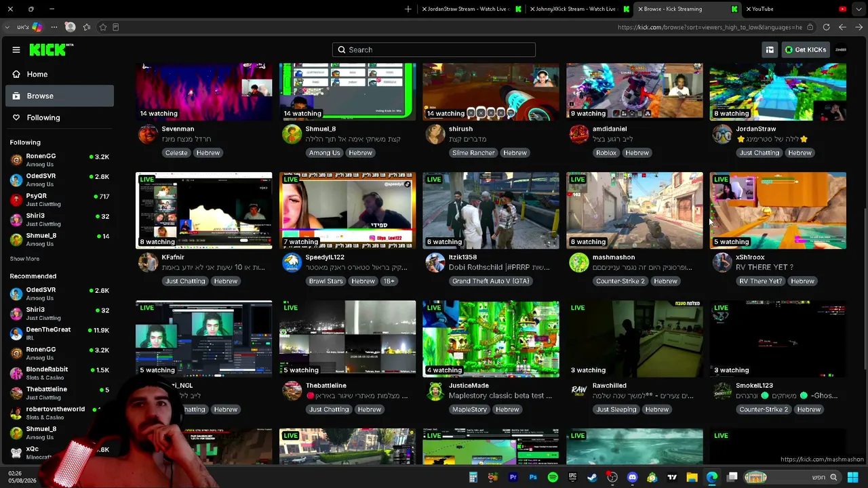Expand the followed channels with Show more
Image resolution: width=868 pixels, height=488 pixels.
(x=24, y=259)
